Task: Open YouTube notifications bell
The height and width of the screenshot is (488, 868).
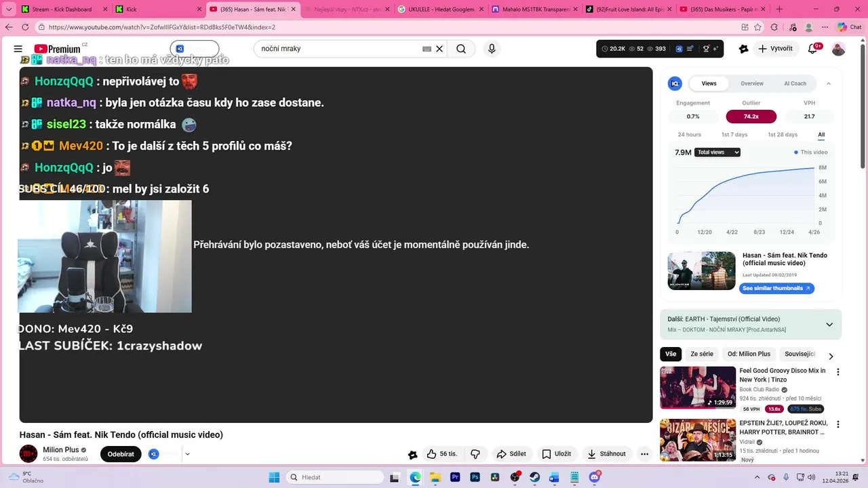Action: (813, 49)
